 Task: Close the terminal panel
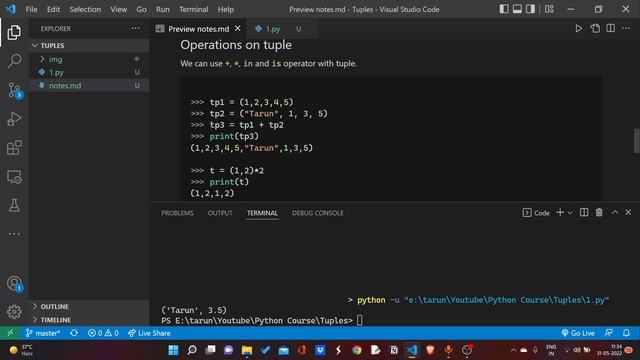point(628,212)
